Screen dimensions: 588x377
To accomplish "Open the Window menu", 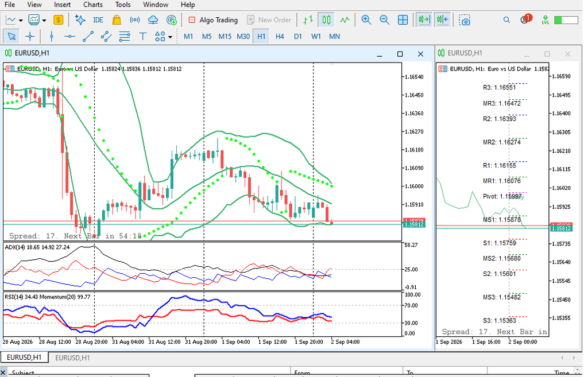I will click(155, 5).
